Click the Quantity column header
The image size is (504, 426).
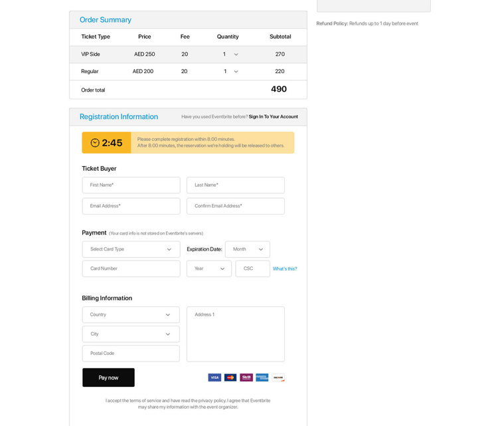(x=228, y=37)
